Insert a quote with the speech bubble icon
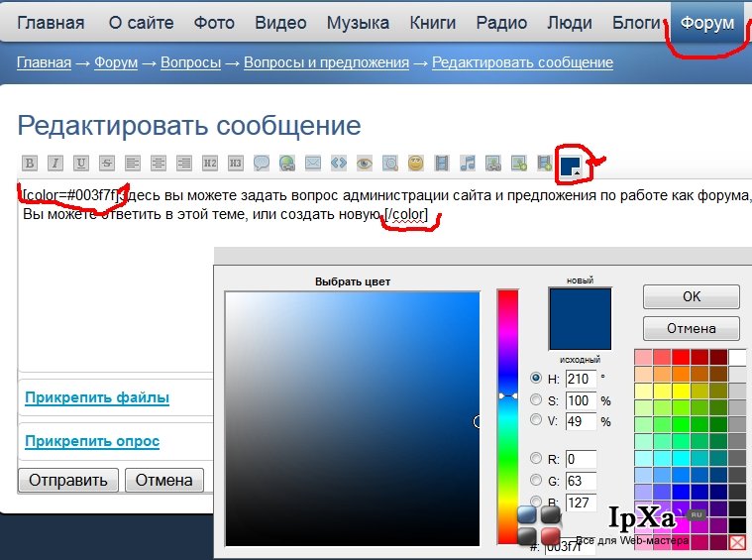This screenshot has height=560, width=752. [x=262, y=164]
